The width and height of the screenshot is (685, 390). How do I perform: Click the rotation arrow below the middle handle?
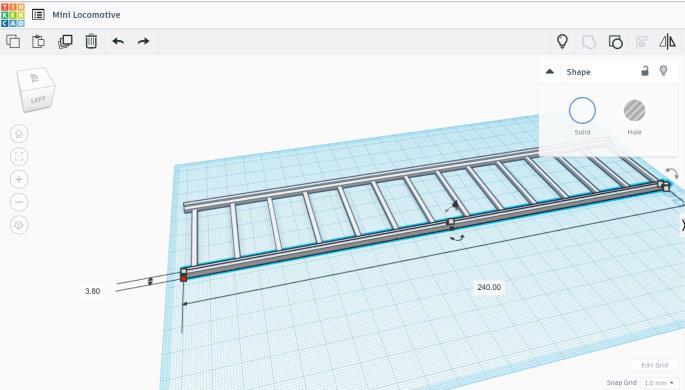point(457,238)
